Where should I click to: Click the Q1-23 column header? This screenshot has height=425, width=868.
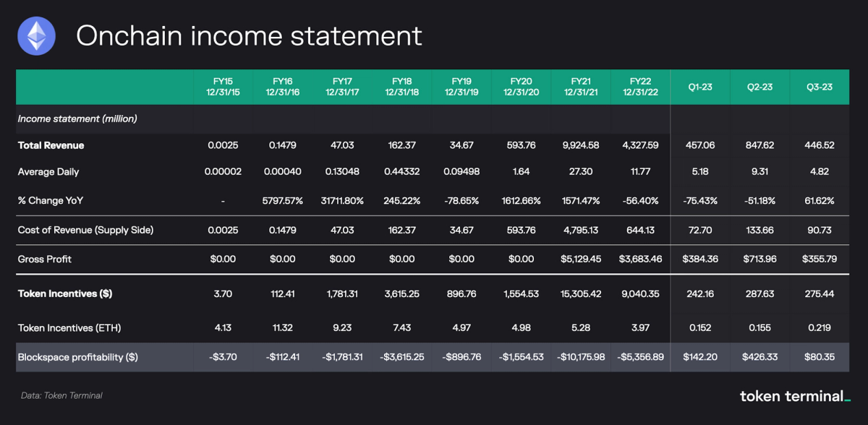coord(700,87)
